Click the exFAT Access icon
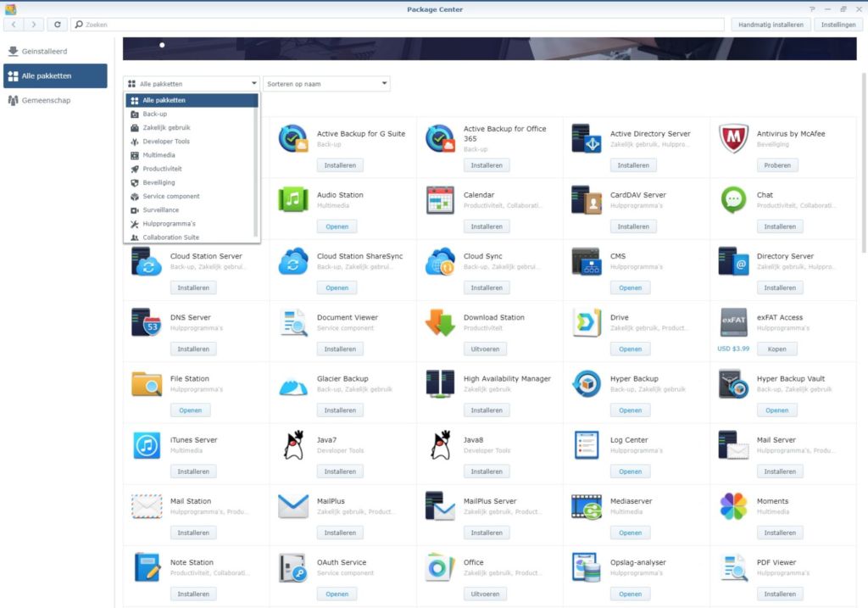 click(x=733, y=322)
